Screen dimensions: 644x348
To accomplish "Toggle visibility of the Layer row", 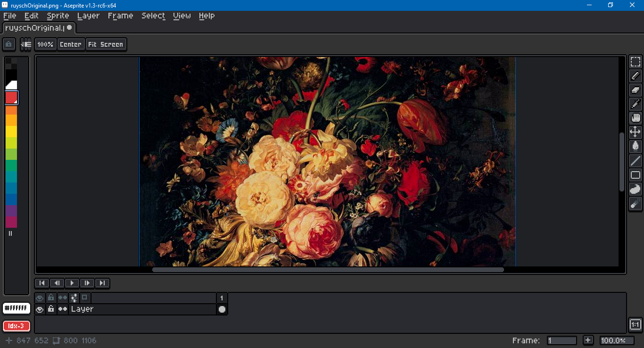I will [40, 309].
